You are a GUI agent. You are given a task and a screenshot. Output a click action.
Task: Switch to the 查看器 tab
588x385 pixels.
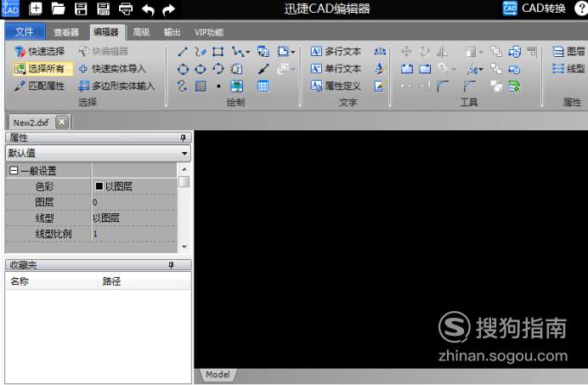pyautogui.click(x=66, y=32)
